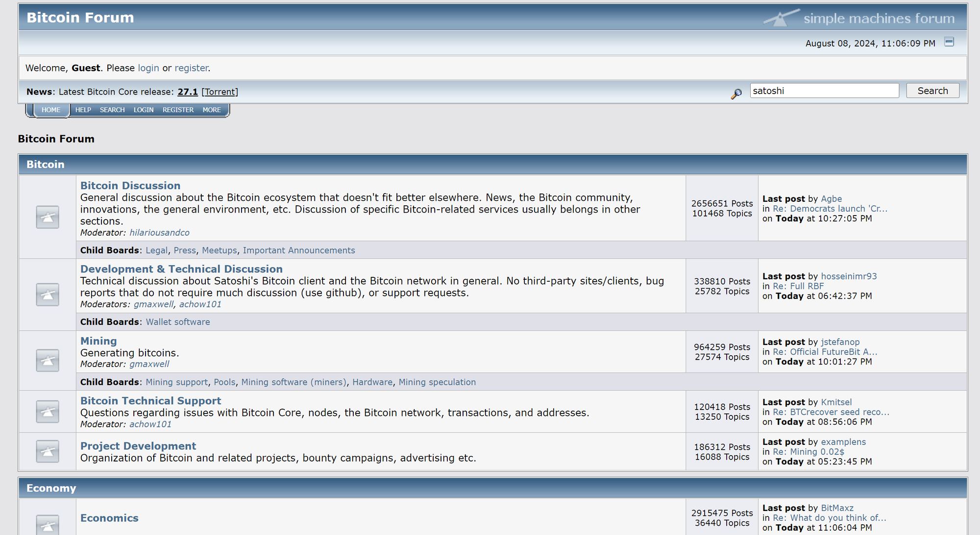
Task: Collapse the header using the minus toggle
Action: point(949,42)
